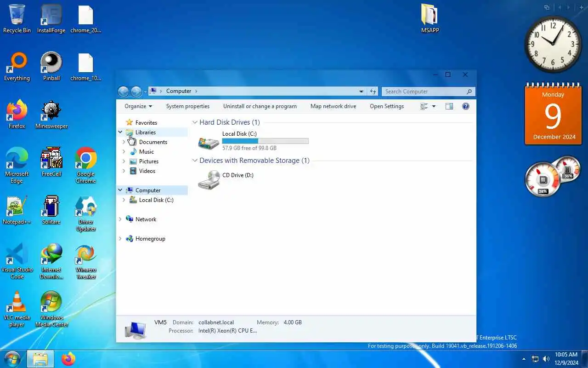Open the network tray icon

pos(535,359)
